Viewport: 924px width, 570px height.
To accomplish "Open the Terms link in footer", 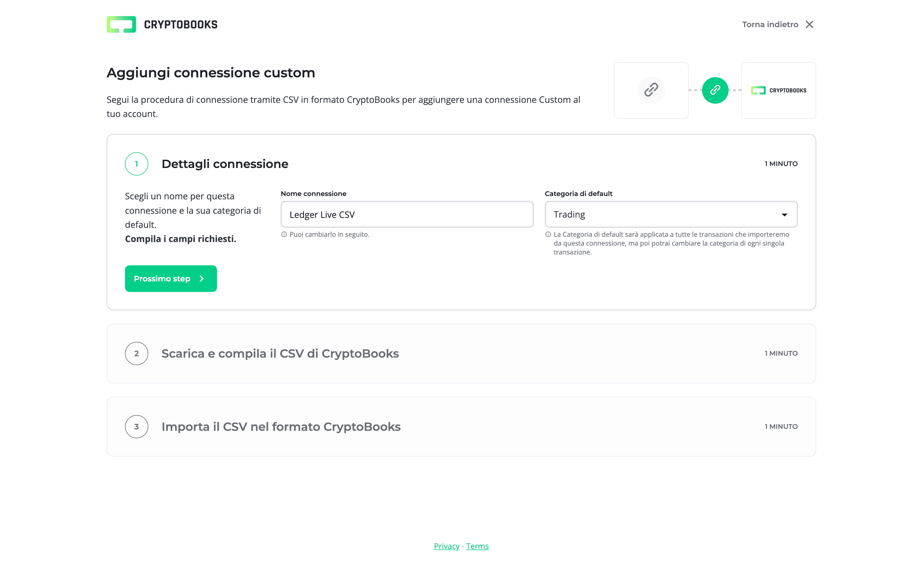I will [477, 546].
